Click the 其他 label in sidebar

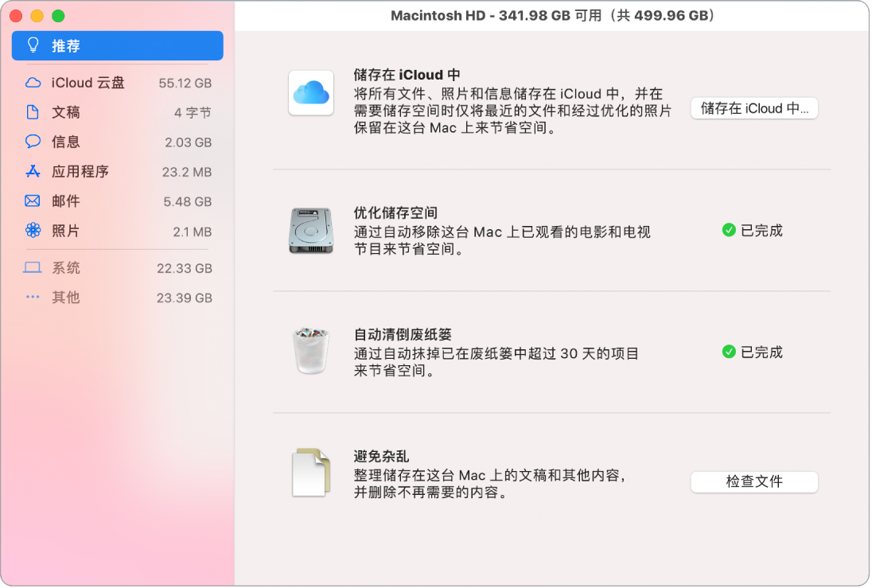65,298
